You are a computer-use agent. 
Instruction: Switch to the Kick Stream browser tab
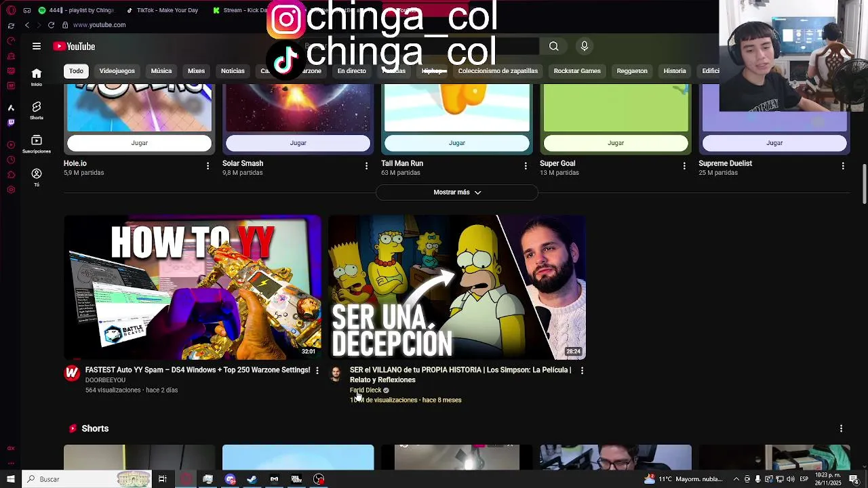coord(241,10)
